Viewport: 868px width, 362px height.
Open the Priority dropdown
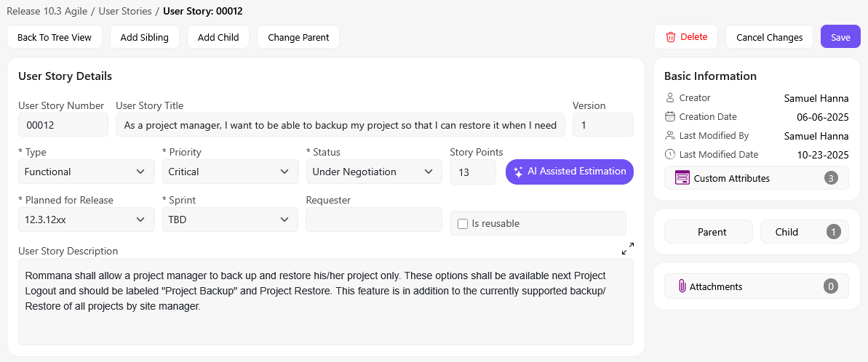[x=229, y=172]
